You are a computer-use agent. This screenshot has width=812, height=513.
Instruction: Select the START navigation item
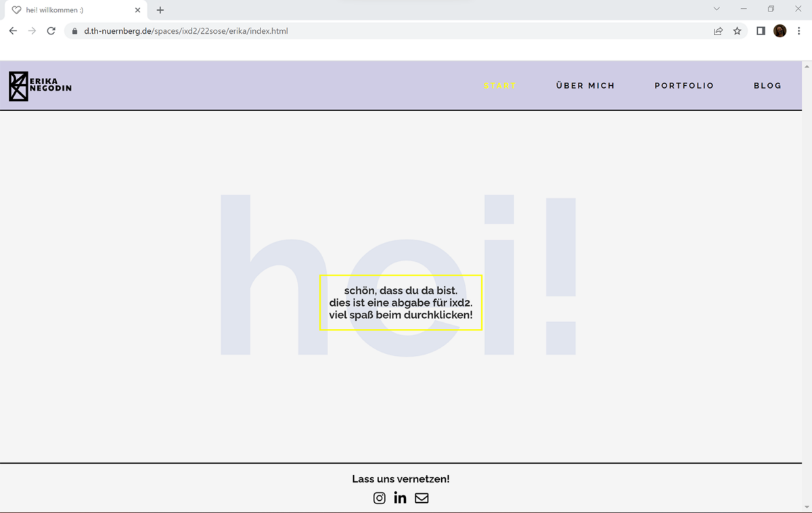pyautogui.click(x=500, y=86)
